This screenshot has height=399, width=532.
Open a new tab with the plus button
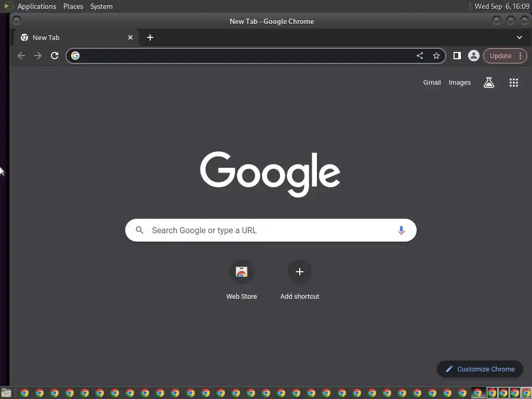coord(150,37)
